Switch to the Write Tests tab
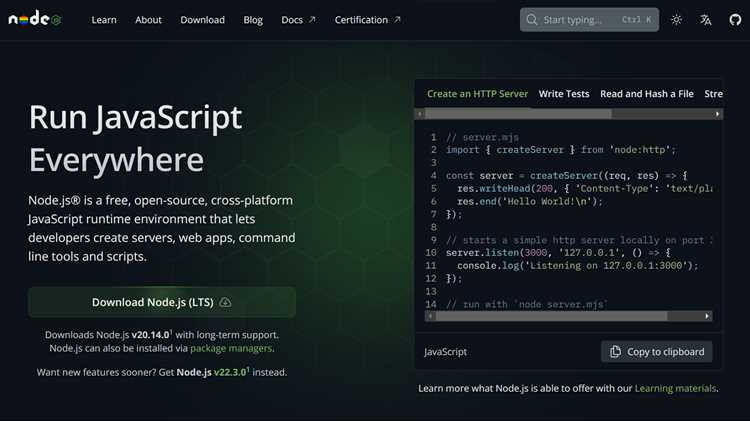The height and width of the screenshot is (421, 750). point(564,94)
